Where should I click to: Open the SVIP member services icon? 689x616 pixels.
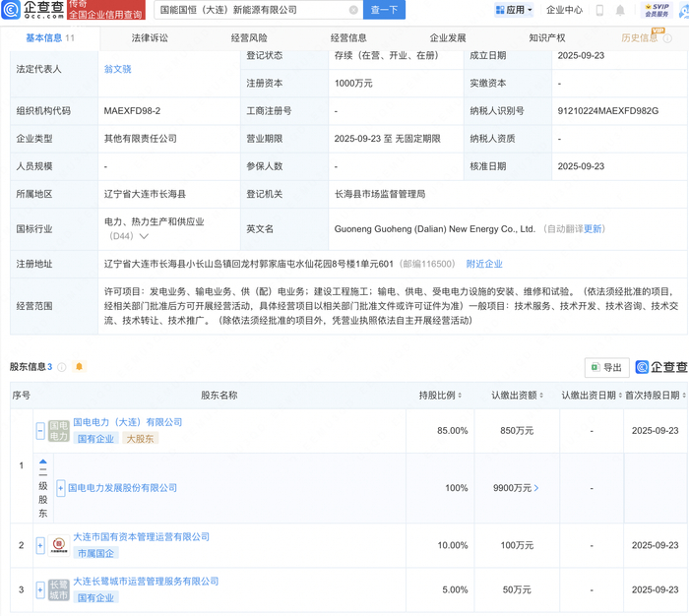pyautogui.click(x=657, y=10)
